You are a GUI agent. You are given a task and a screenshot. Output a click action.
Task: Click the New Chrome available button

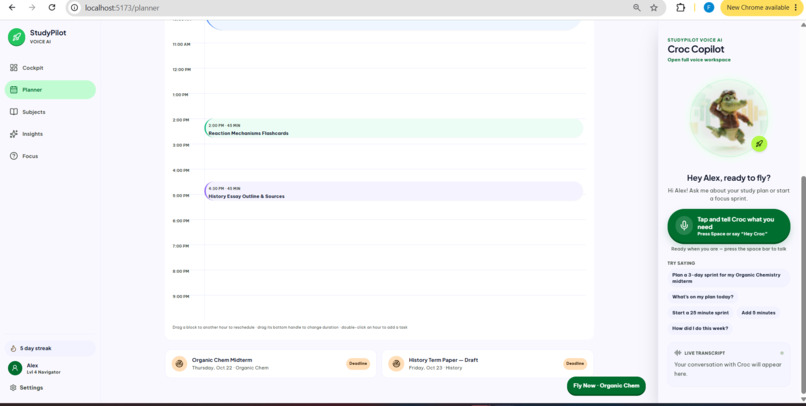(x=762, y=8)
